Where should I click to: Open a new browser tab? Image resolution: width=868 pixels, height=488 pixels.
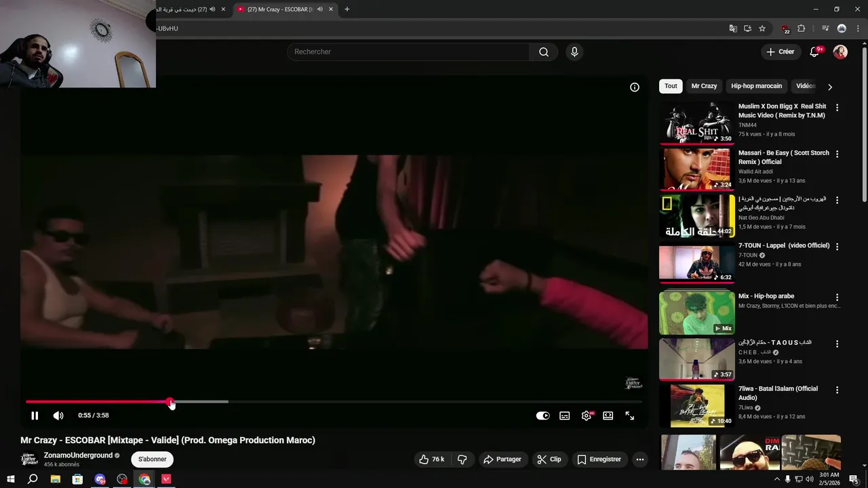347,9
